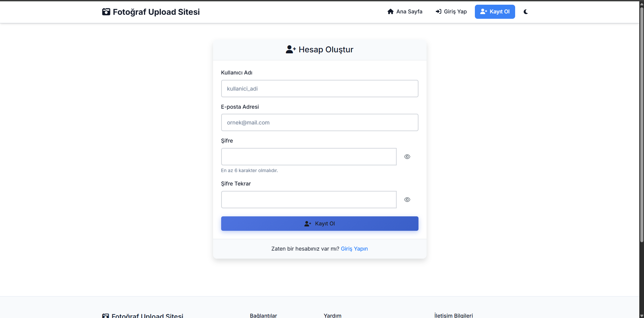Image resolution: width=644 pixels, height=318 pixels.
Task: Click the footer camera logo icon
Action: [106, 316]
